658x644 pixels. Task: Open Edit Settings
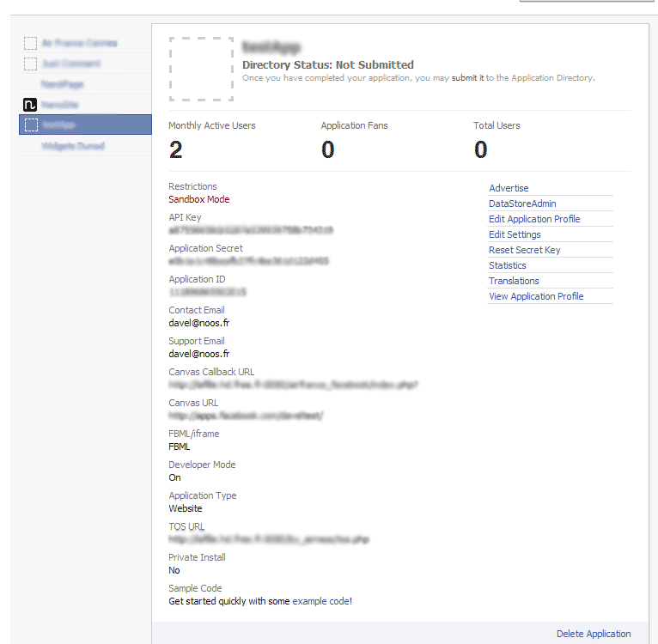(515, 234)
